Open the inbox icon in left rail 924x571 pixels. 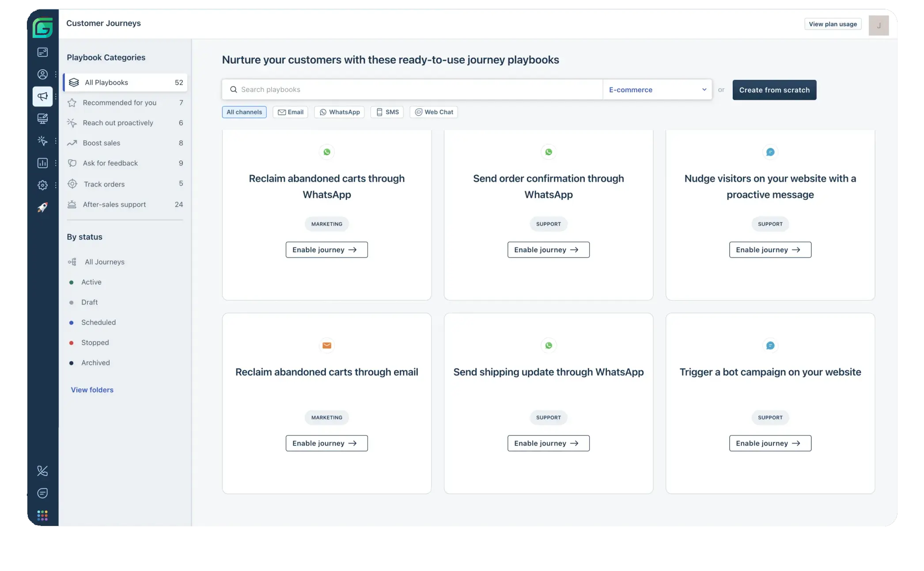pyautogui.click(x=42, y=52)
